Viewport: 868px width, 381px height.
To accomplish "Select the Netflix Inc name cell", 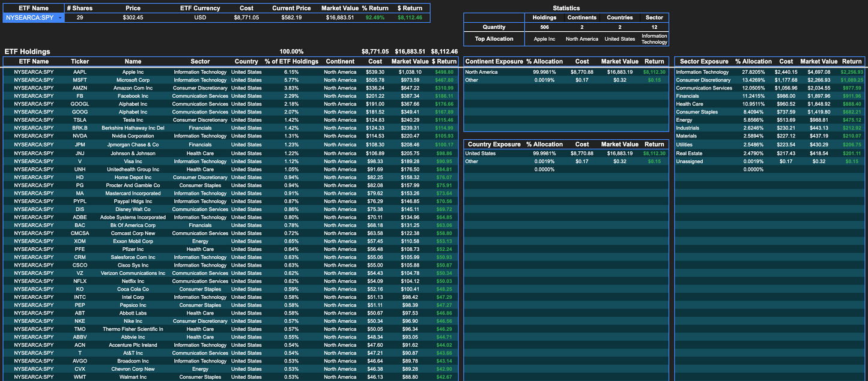I will click(133, 281).
